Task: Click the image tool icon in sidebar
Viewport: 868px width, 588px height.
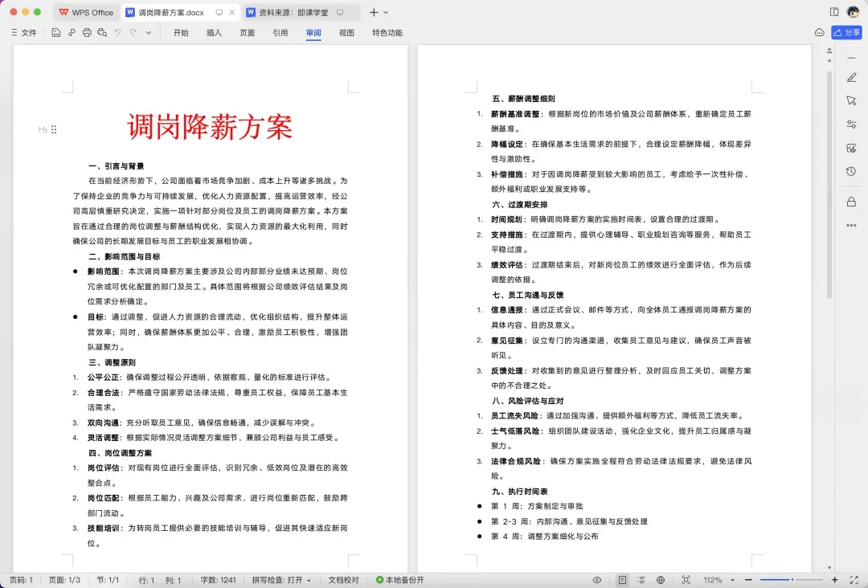Action: click(851, 148)
